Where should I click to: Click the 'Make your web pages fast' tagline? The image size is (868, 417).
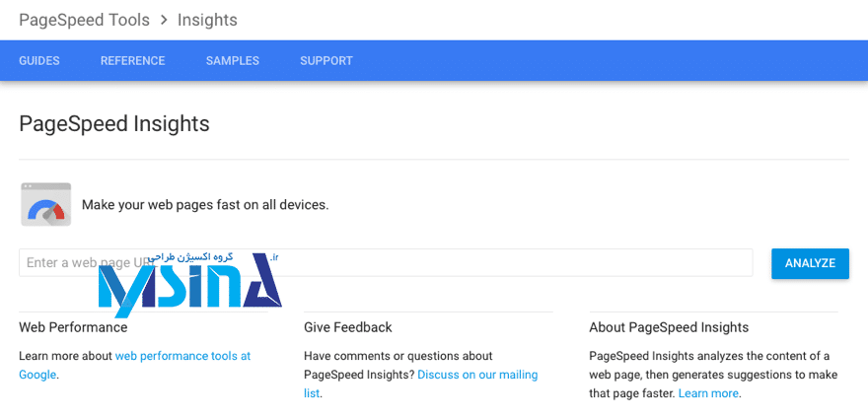click(205, 205)
